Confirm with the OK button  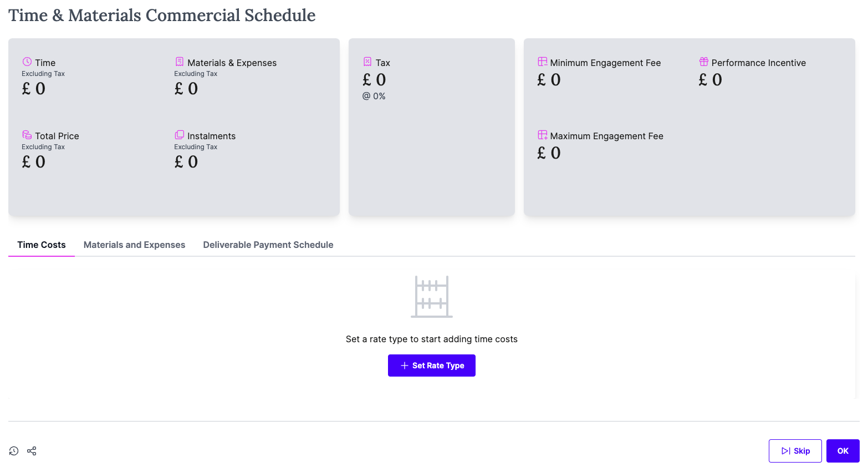point(843,451)
